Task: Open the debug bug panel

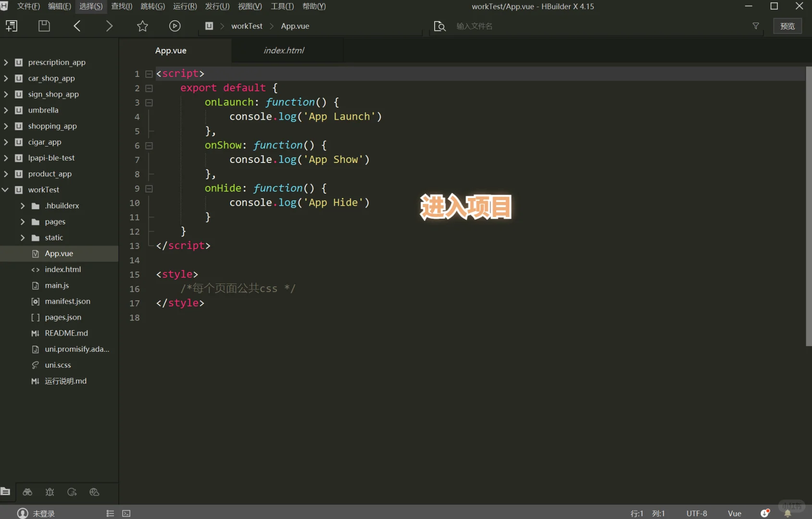Action: coord(50,492)
